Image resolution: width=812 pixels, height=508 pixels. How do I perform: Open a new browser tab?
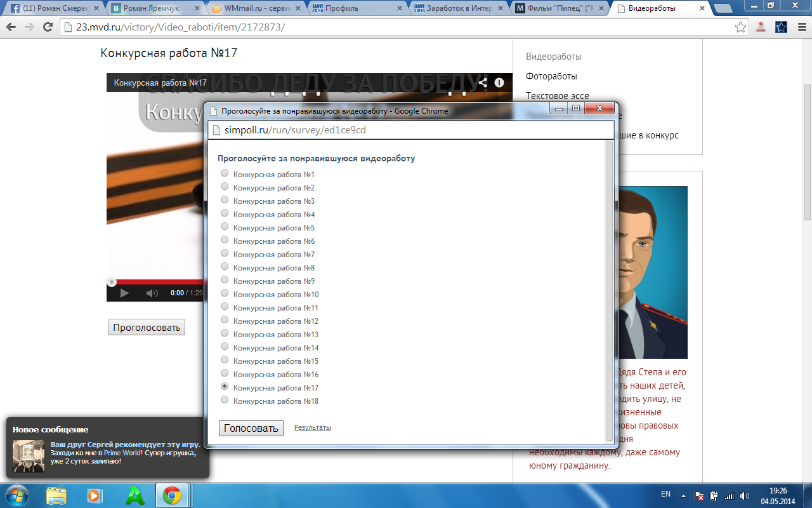point(722,9)
